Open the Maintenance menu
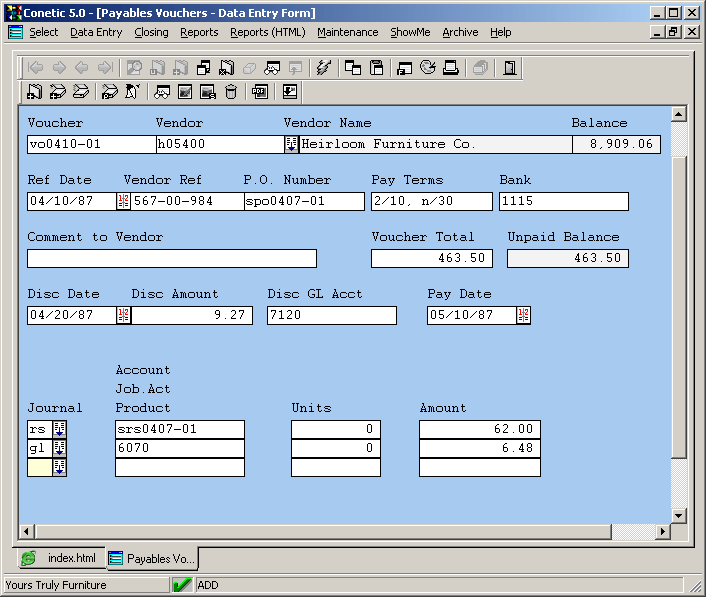The image size is (706, 597). 347,32
